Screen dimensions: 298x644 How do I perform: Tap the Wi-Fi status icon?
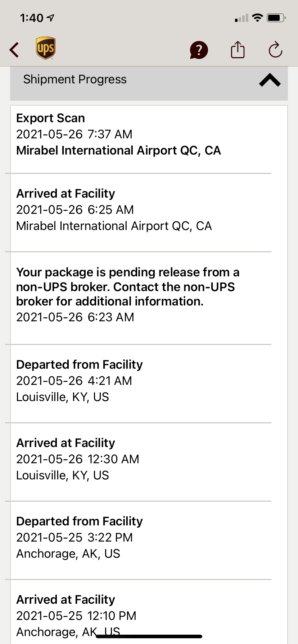(257, 18)
